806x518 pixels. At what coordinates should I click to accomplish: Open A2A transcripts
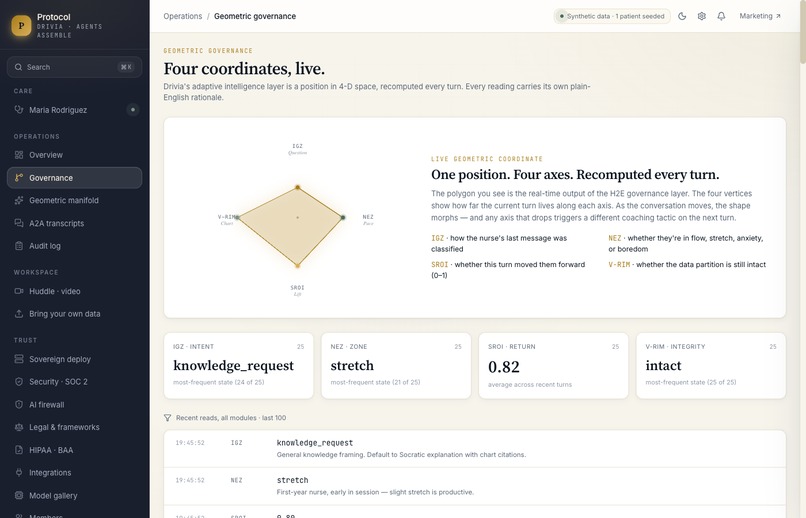click(75, 223)
